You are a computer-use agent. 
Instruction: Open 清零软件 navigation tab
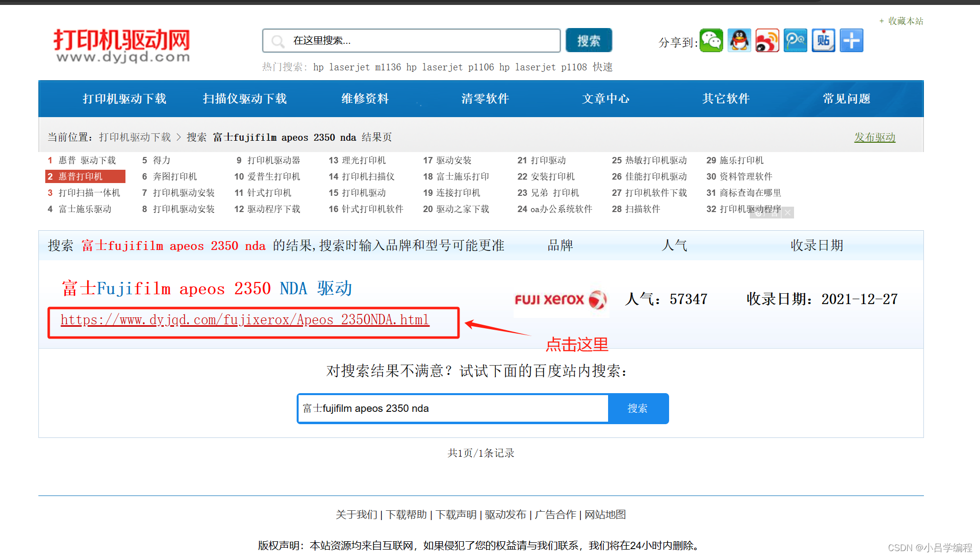[485, 99]
